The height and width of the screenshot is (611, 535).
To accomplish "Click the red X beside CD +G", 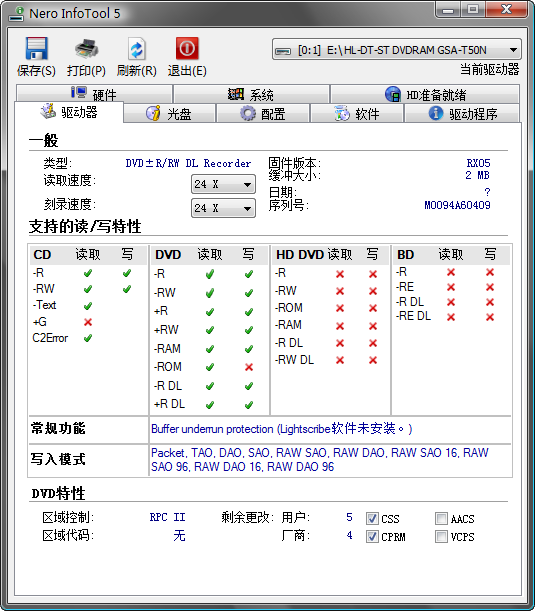I will pyautogui.click(x=88, y=322).
